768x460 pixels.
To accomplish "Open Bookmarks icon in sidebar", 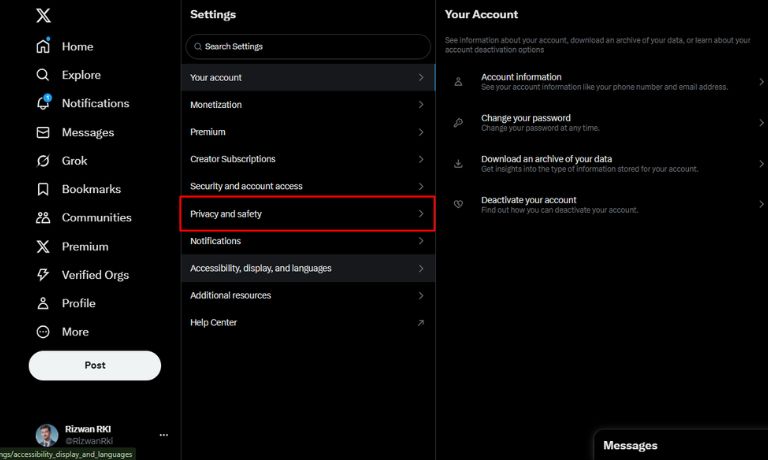I will pyautogui.click(x=43, y=189).
